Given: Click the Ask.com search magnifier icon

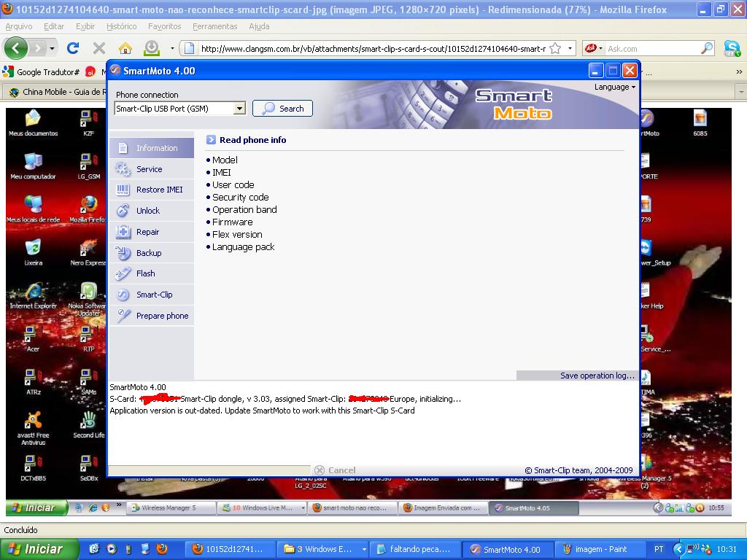Looking at the screenshot, I should coord(707,48).
